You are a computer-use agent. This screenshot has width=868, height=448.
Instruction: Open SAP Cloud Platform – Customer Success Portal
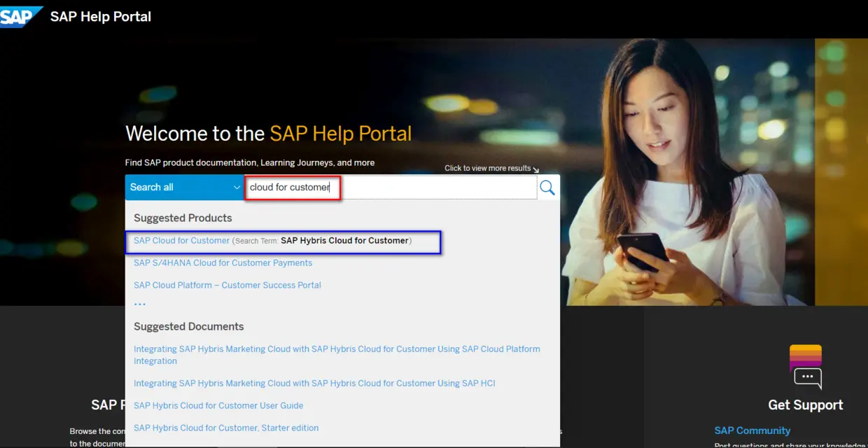pos(227,286)
